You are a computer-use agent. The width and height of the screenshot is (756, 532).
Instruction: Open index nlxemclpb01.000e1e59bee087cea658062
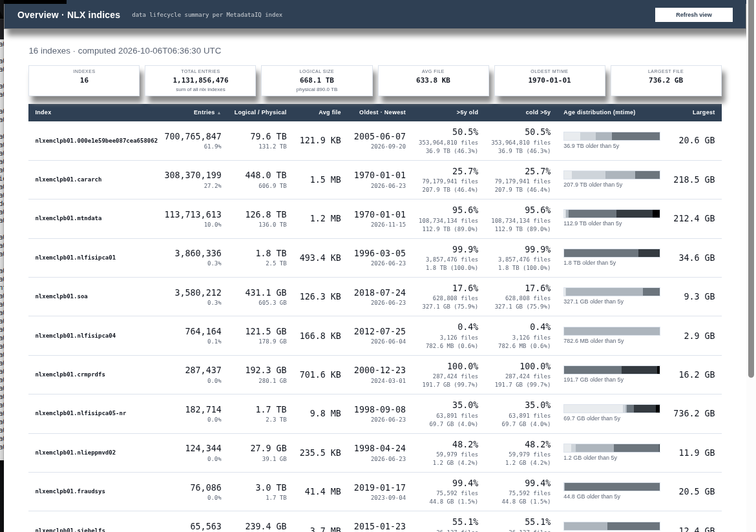point(96,141)
